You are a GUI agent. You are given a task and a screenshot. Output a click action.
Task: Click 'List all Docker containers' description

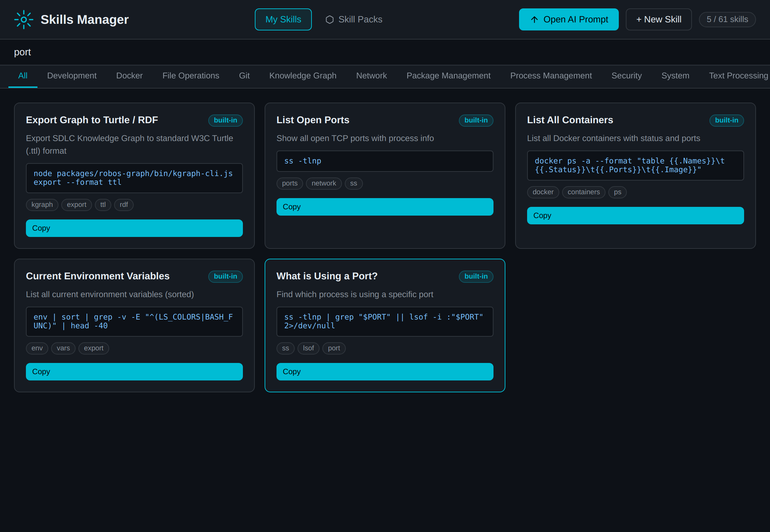[x=614, y=139]
